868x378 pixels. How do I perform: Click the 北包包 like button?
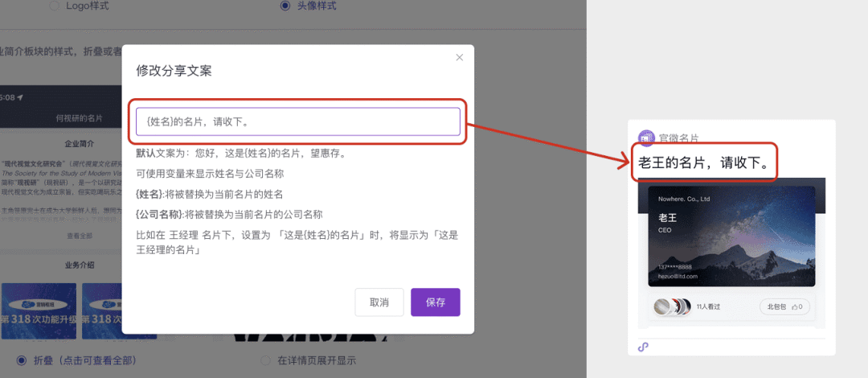[785, 306]
